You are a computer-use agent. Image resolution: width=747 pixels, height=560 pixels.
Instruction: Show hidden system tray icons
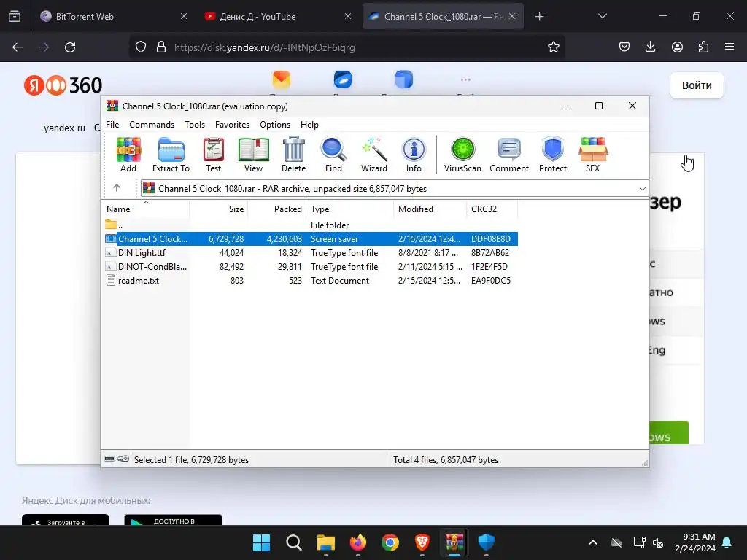point(593,542)
